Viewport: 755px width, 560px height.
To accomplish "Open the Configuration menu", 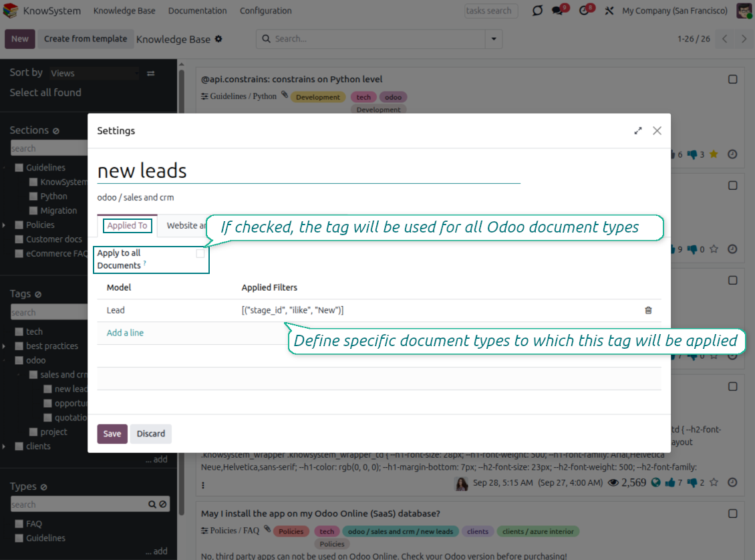I will click(265, 11).
